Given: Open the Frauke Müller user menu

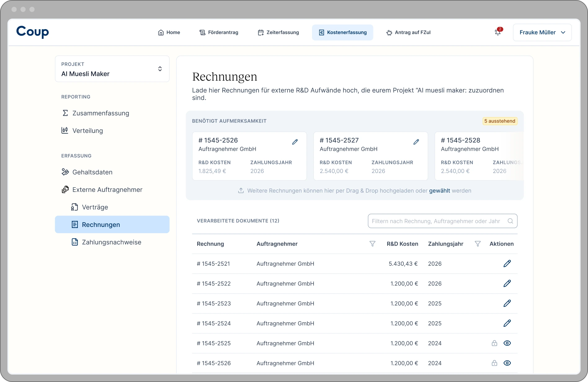Looking at the screenshot, I should pos(542,33).
